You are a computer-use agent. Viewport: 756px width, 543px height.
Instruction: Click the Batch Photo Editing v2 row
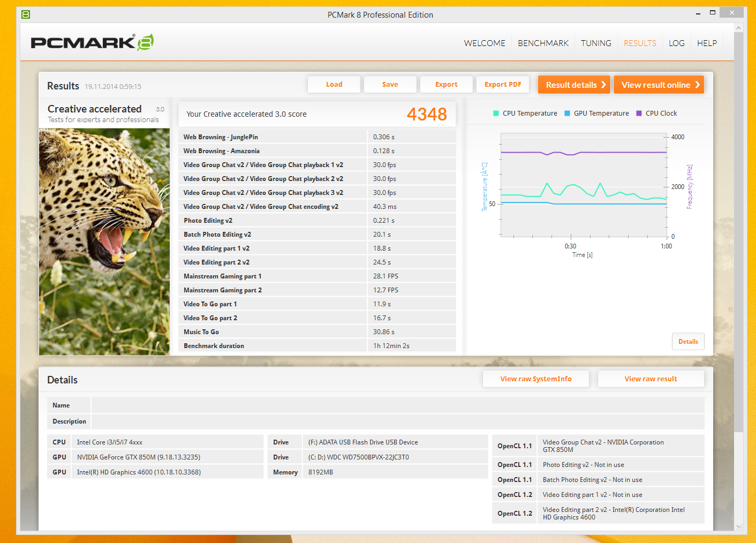click(x=317, y=235)
